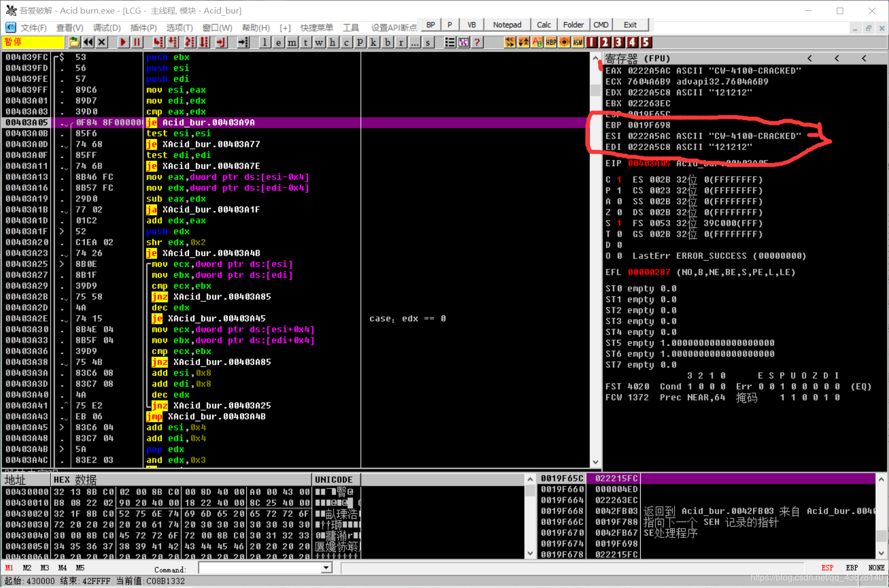
Task: Toggle register view via 寄存器 (FPU) header
Action: coord(637,58)
